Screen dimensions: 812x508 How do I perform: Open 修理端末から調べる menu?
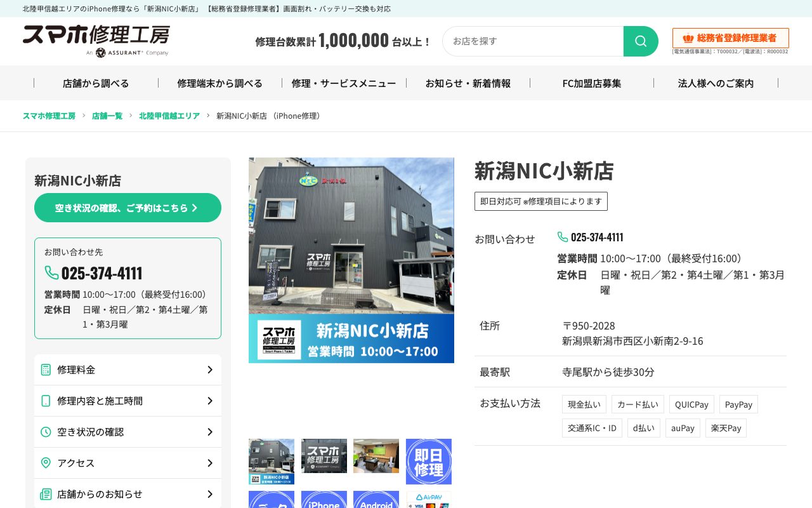click(220, 83)
